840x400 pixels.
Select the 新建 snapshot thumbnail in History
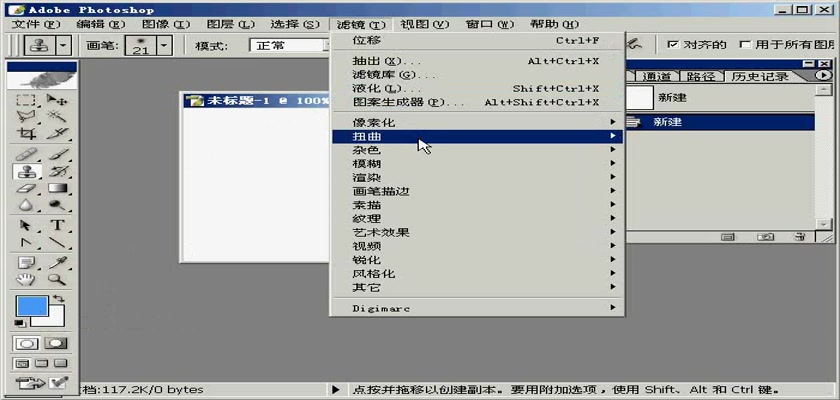[x=640, y=98]
